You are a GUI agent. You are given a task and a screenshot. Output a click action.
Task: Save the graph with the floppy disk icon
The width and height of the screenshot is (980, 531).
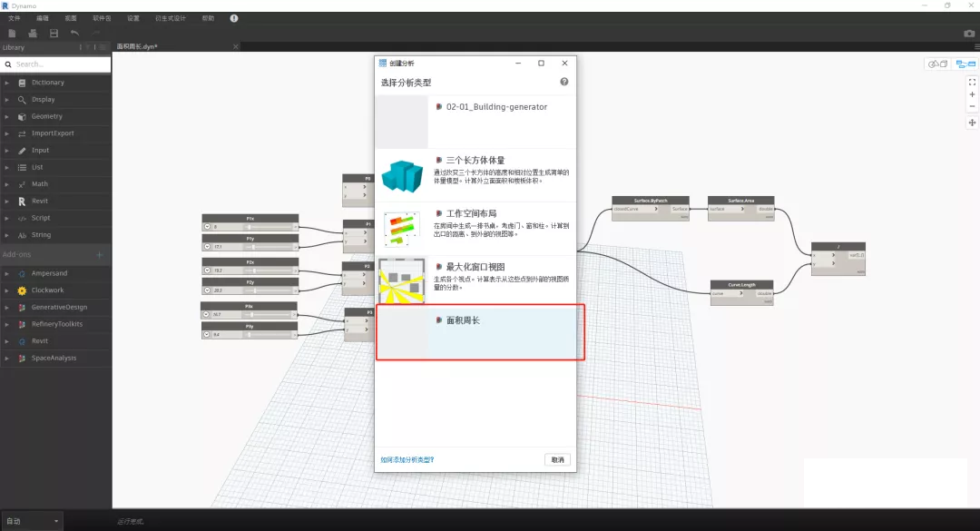[54, 34]
